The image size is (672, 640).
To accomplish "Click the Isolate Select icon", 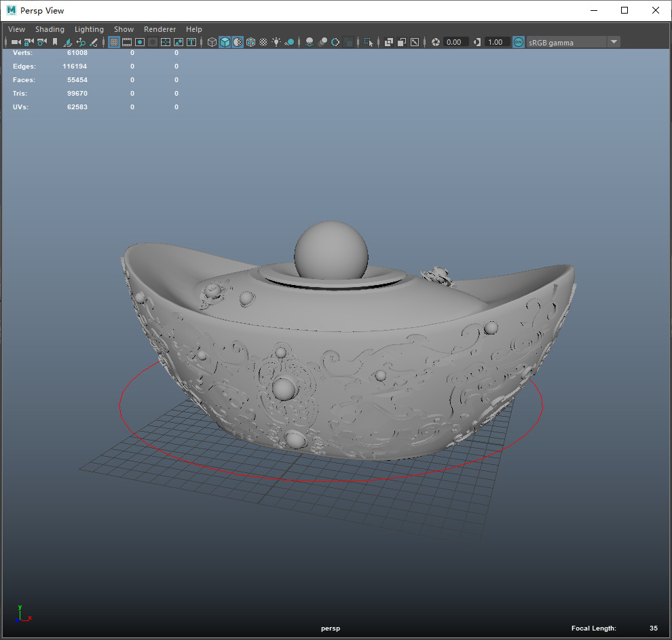I will (369, 42).
